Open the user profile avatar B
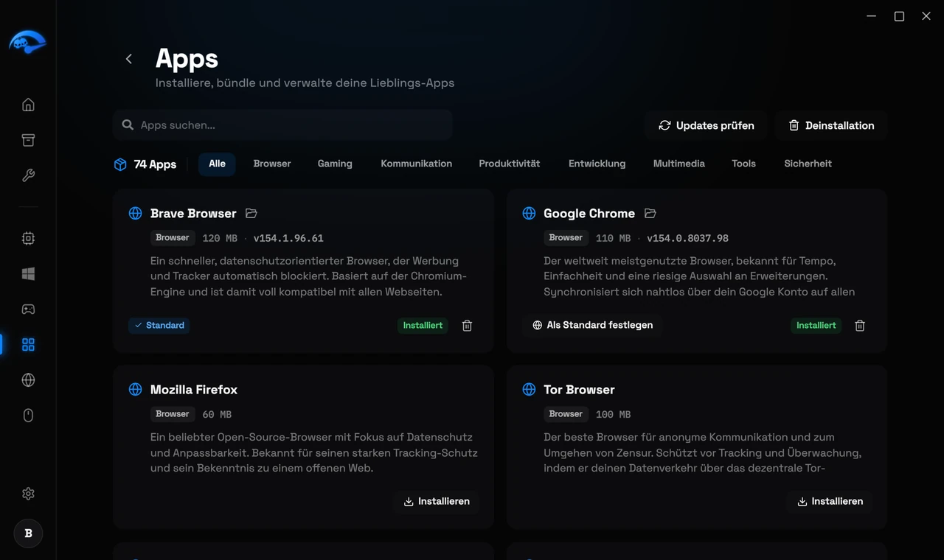This screenshot has width=944, height=560. pyautogui.click(x=28, y=533)
